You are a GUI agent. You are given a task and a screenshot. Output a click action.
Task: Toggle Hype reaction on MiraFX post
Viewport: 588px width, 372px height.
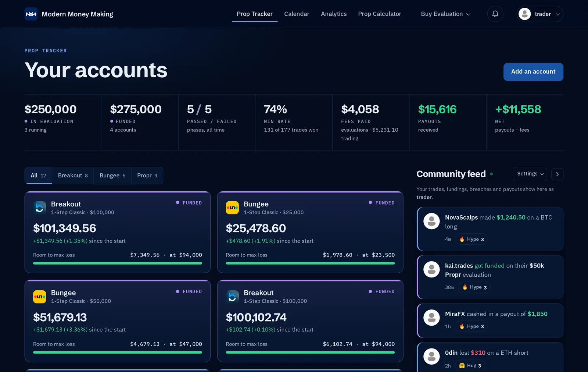pos(472,326)
